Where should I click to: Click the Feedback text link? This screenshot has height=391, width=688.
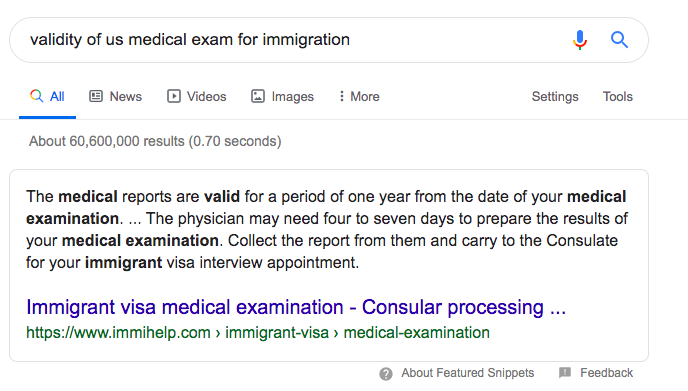(x=606, y=373)
